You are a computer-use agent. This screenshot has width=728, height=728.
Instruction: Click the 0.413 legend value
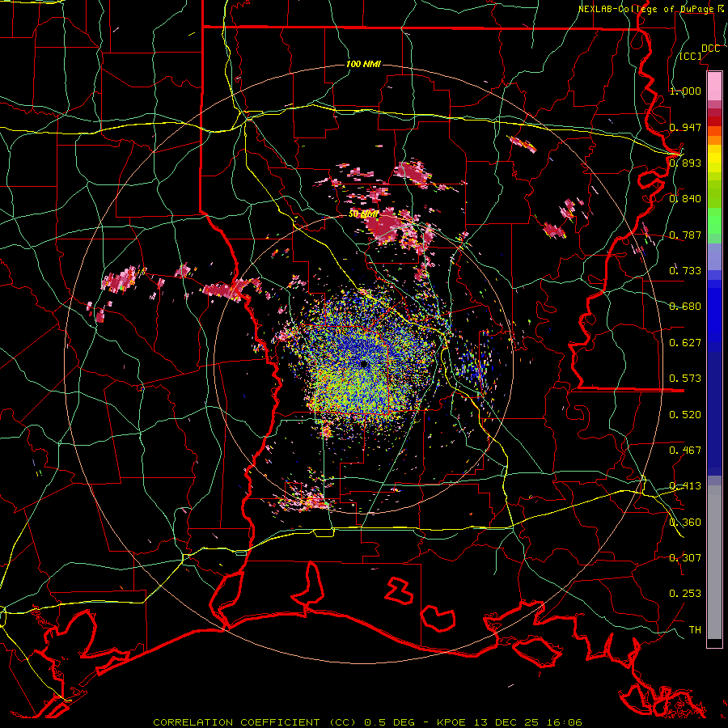685,486
